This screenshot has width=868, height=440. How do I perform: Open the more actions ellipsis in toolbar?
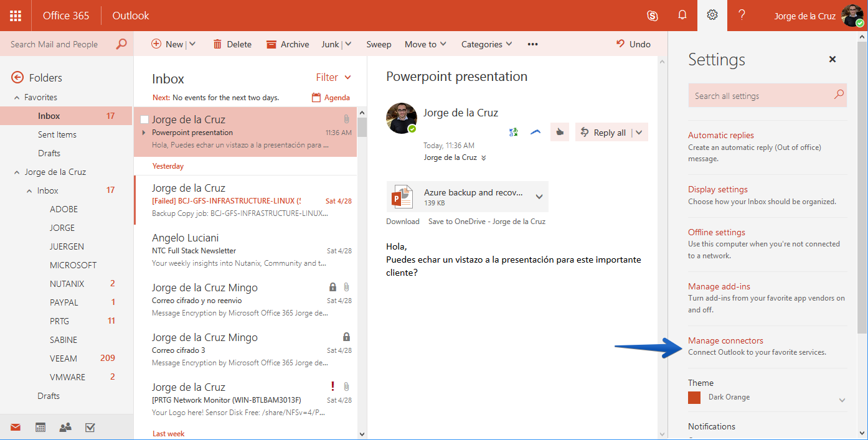pos(532,44)
